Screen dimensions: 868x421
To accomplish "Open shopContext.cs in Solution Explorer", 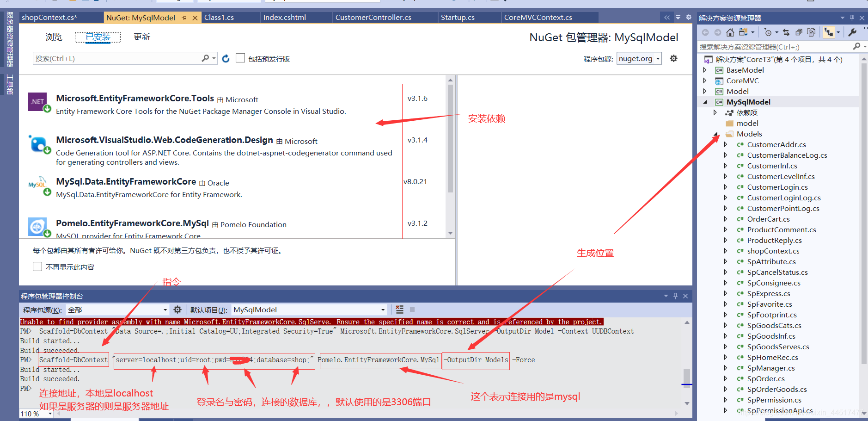I will tap(773, 251).
